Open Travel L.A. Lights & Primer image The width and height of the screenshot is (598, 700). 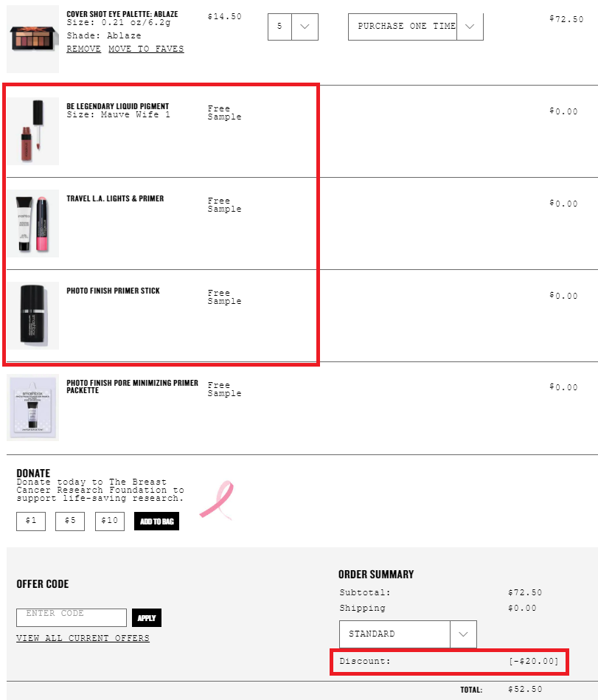(33, 223)
